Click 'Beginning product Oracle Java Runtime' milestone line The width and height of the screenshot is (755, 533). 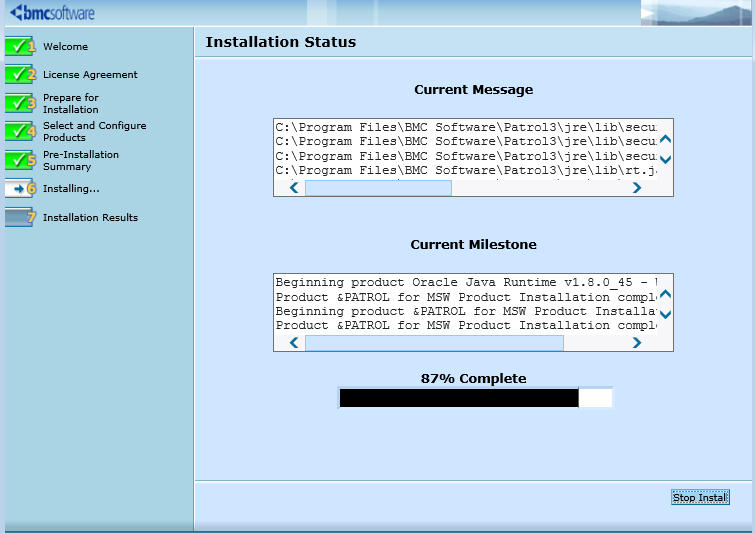pyautogui.click(x=466, y=282)
